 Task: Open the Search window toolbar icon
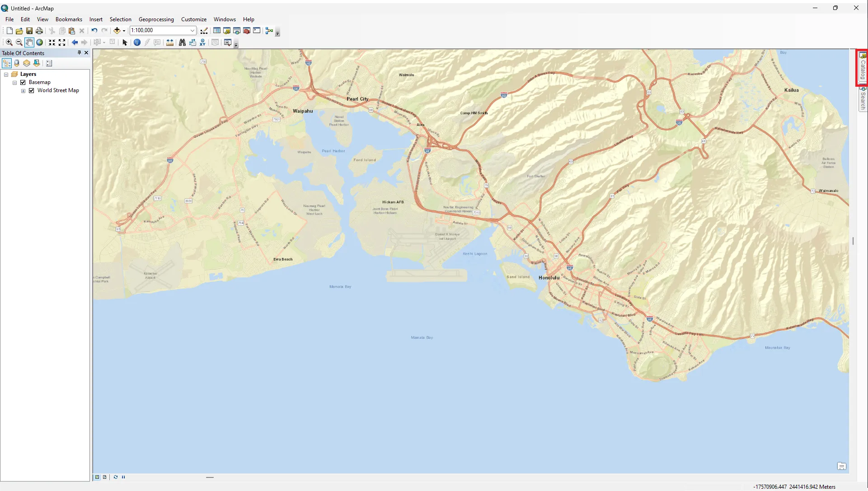pos(237,31)
